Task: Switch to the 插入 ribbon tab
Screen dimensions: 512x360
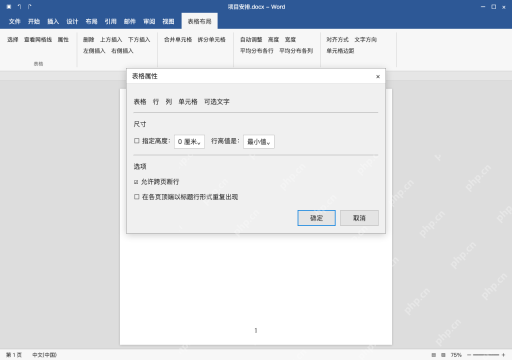Action: pos(53,22)
